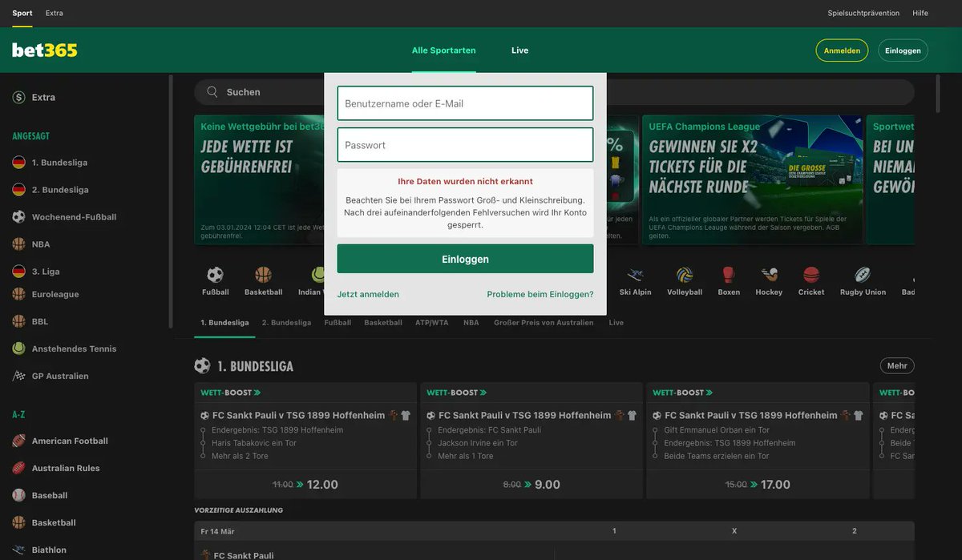Select Großer Preis von Australien tab
Image resolution: width=962 pixels, height=560 pixels.
click(544, 323)
